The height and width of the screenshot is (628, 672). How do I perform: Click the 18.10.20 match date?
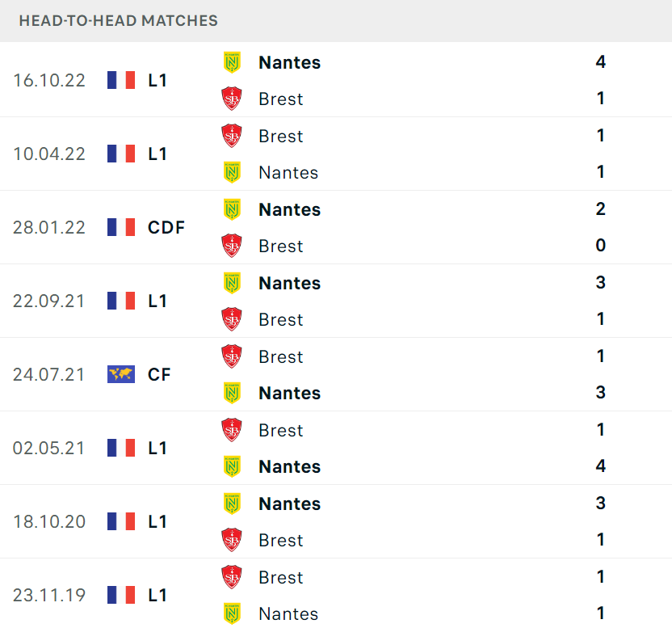tap(49, 521)
